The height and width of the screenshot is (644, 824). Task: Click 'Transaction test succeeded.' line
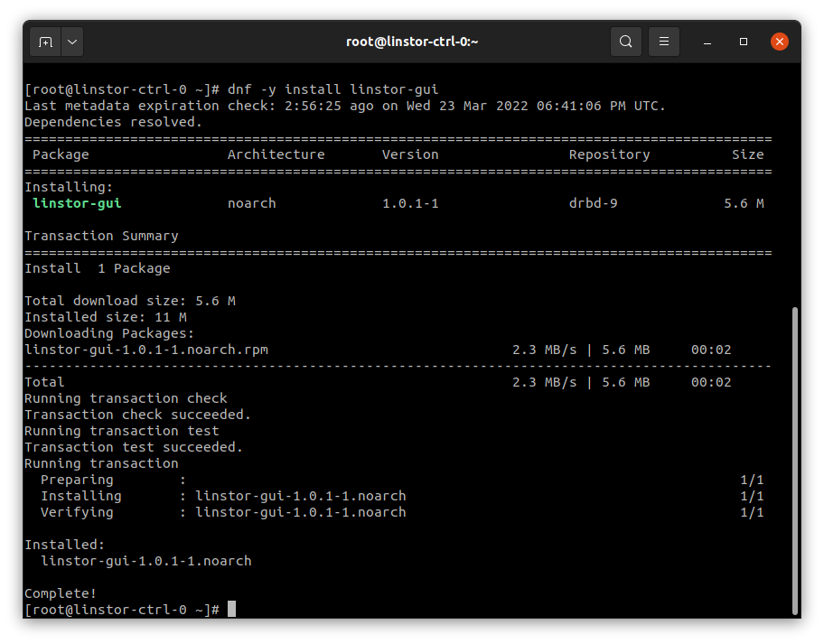pos(134,447)
